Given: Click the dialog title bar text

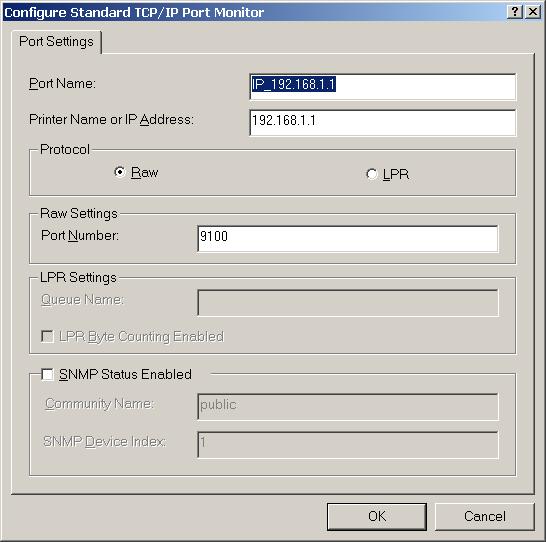Looking at the screenshot, I should tap(134, 13).
